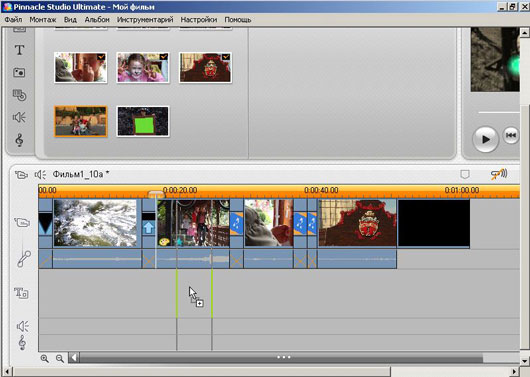Open the sound effects album section
The image size is (530, 377).
point(19,117)
